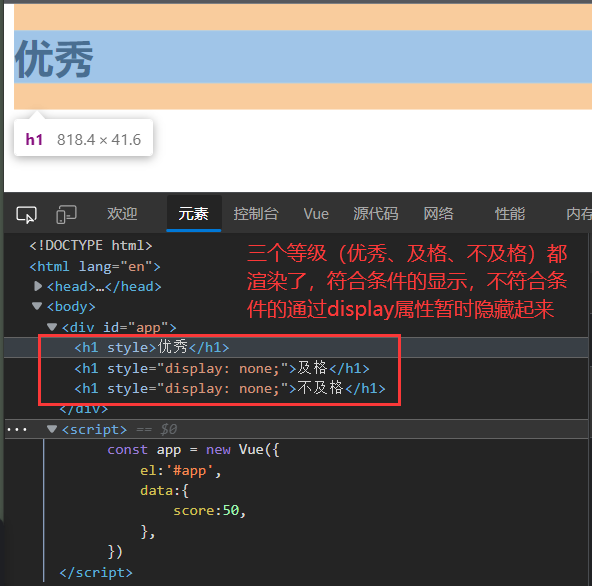Click the h1 size tooltip

pos(83,138)
